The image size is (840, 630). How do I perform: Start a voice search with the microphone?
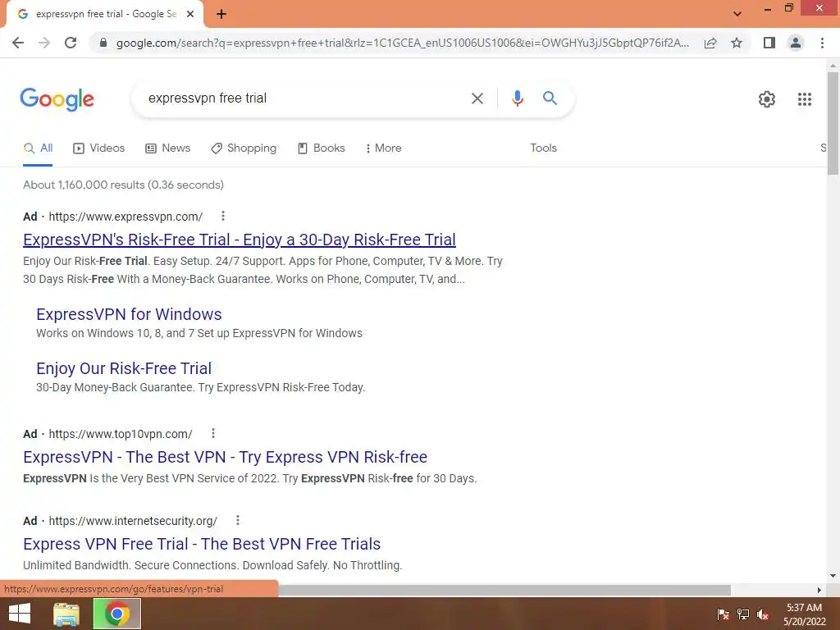tap(517, 98)
